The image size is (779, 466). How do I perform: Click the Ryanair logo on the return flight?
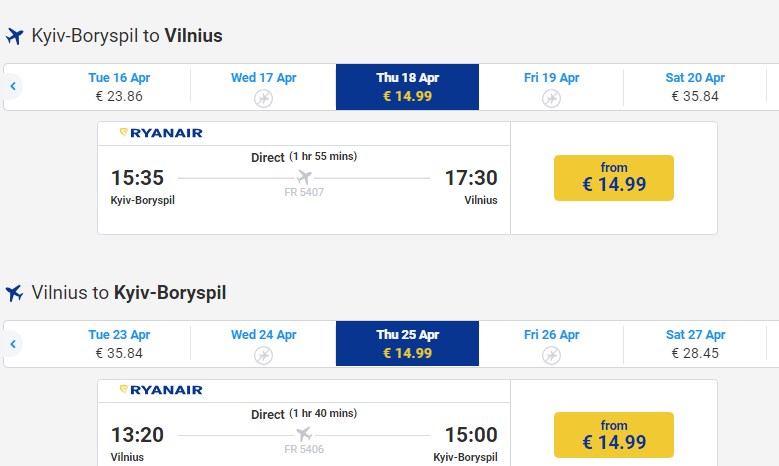coord(160,390)
